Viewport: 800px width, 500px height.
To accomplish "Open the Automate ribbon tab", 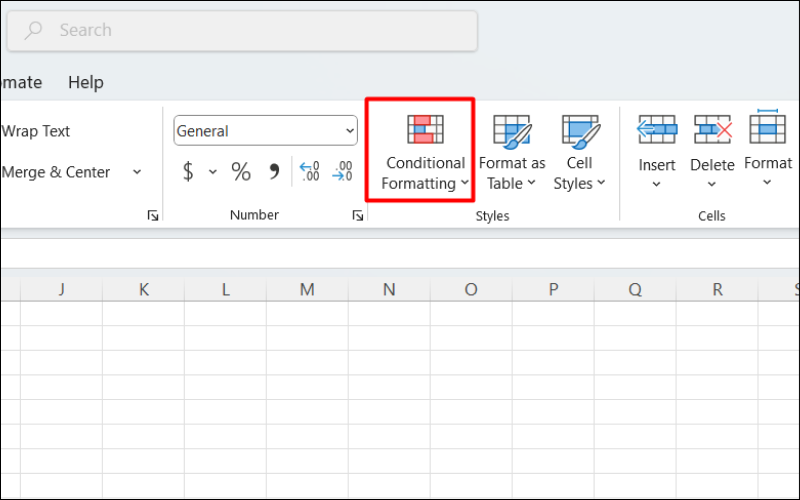I will (21, 82).
